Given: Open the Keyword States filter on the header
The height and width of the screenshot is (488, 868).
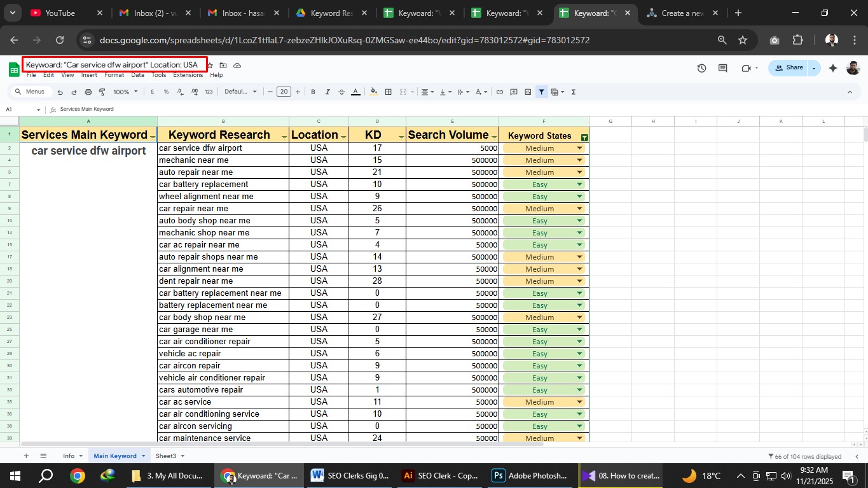Looking at the screenshot, I should coord(584,136).
